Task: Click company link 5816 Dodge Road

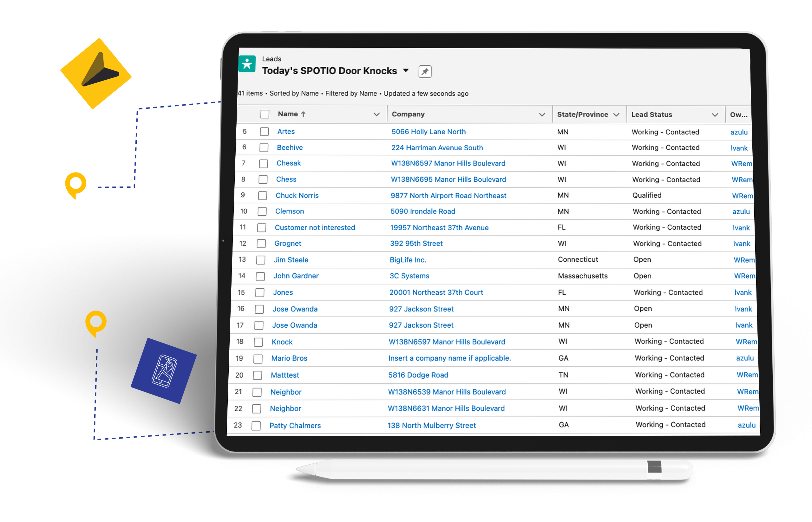Action: tap(418, 375)
